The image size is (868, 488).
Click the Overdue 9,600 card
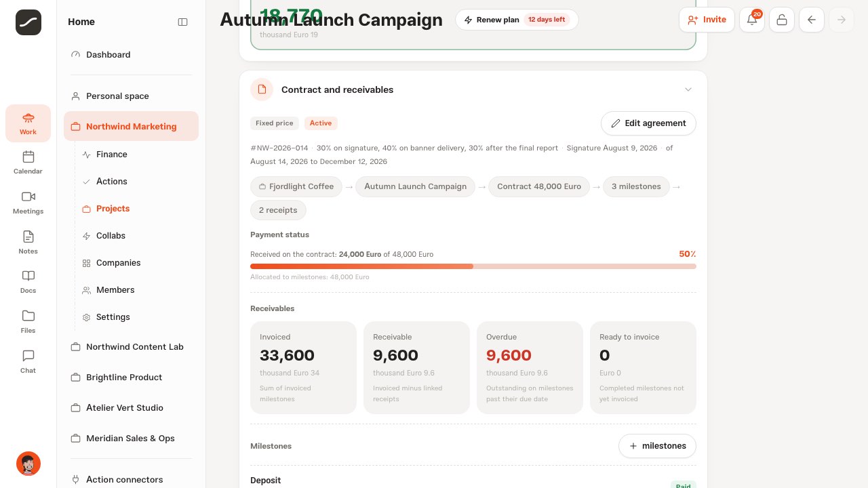tap(530, 367)
